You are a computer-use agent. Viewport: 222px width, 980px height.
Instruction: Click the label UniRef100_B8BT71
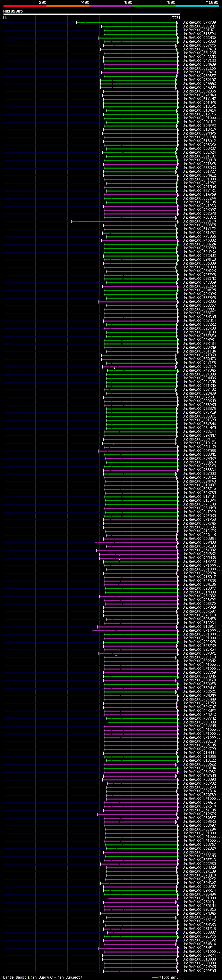[199, 313]
